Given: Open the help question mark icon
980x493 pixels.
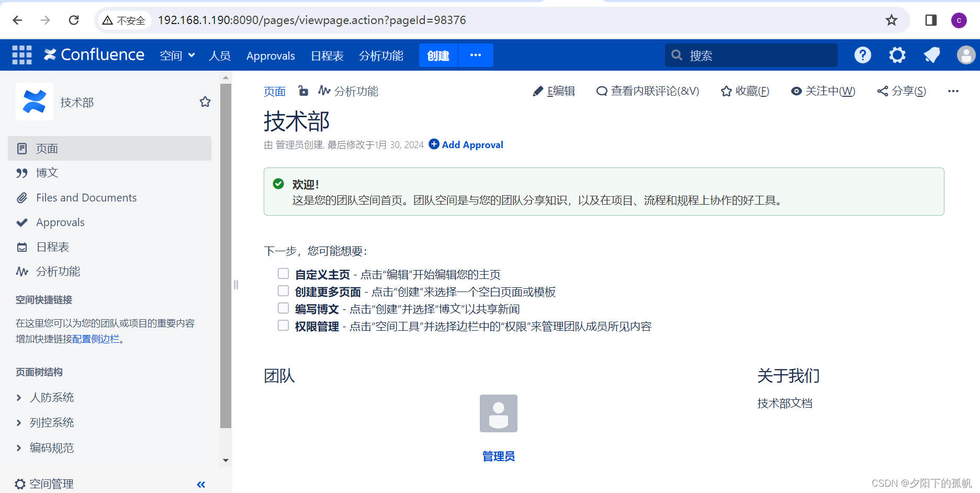Looking at the screenshot, I should (863, 55).
